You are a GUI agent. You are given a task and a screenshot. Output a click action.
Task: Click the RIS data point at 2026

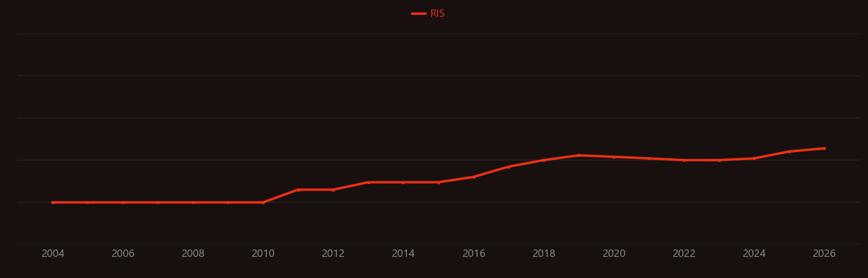(x=824, y=148)
